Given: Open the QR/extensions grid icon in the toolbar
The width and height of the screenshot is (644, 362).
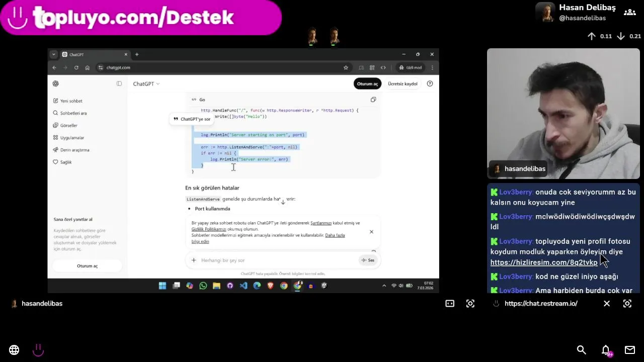Looking at the screenshot, I should click(x=372, y=67).
